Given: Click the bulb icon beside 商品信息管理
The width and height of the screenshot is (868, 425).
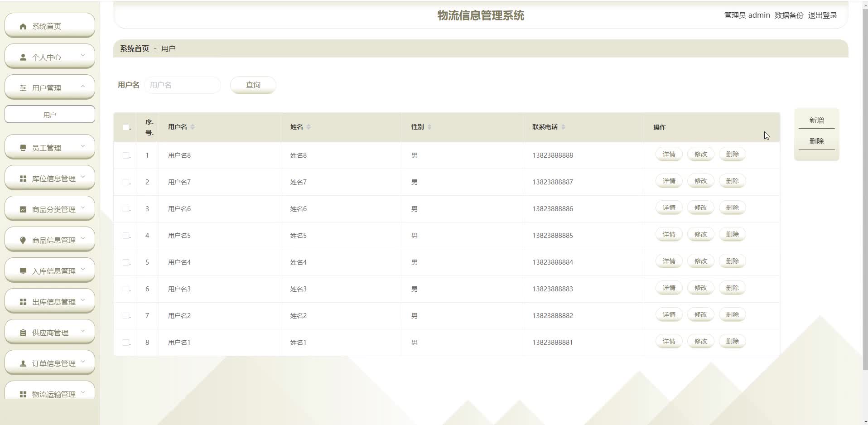Looking at the screenshot, I should (x=23, y=240).
